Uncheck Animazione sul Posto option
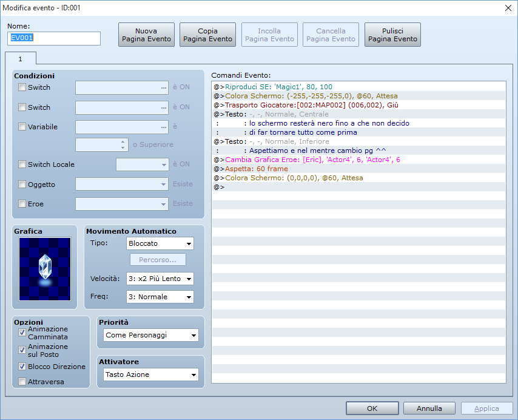Screen dimensions: 518x420 [x=22, y=350]
